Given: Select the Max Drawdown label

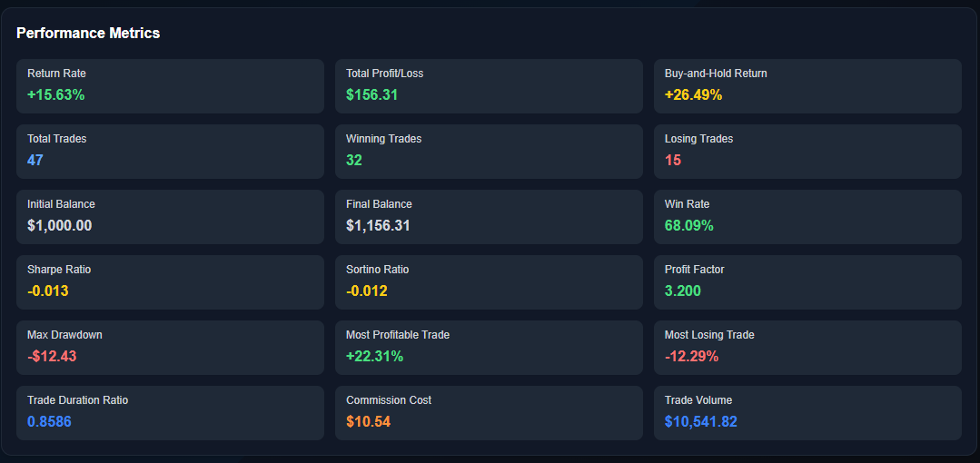Looking at the screenshot, I should [x=65, y=335].
